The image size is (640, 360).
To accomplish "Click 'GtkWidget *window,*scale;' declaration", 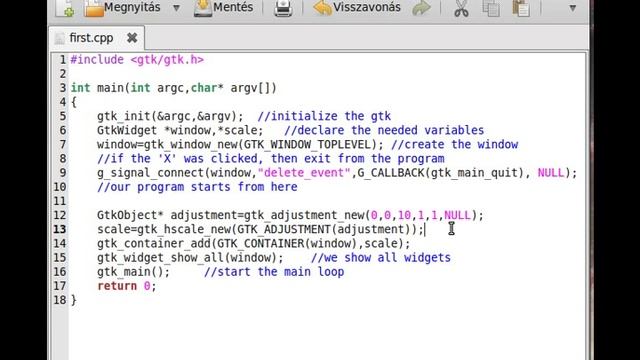I will point(180,130).
